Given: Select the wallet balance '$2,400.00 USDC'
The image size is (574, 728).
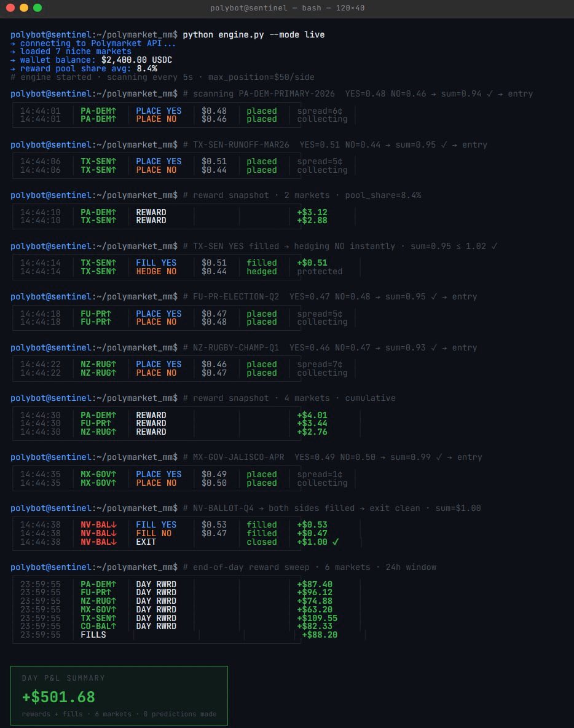Looking at the screenshot, I should 136,60.
